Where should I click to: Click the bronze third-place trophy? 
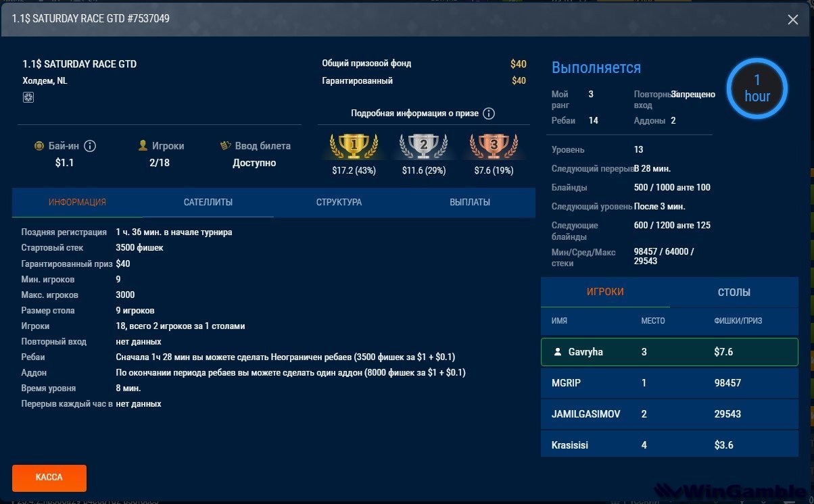[494, 145]
